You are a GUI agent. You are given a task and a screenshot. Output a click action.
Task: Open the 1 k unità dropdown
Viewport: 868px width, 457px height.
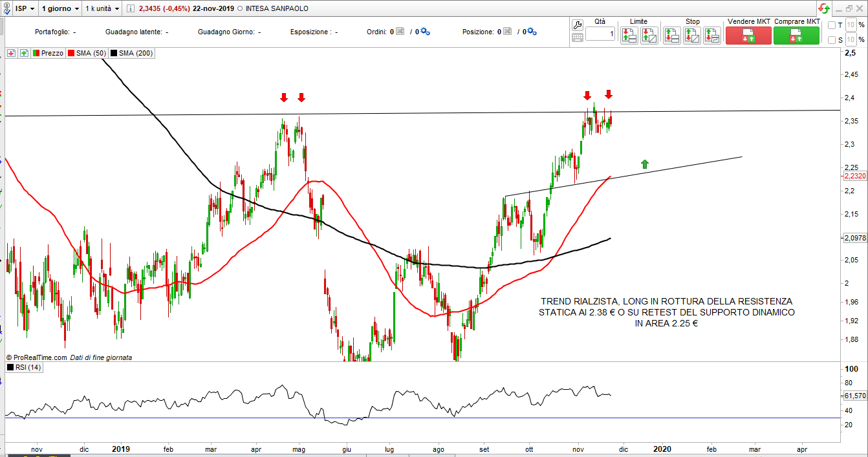pos(103,8)
